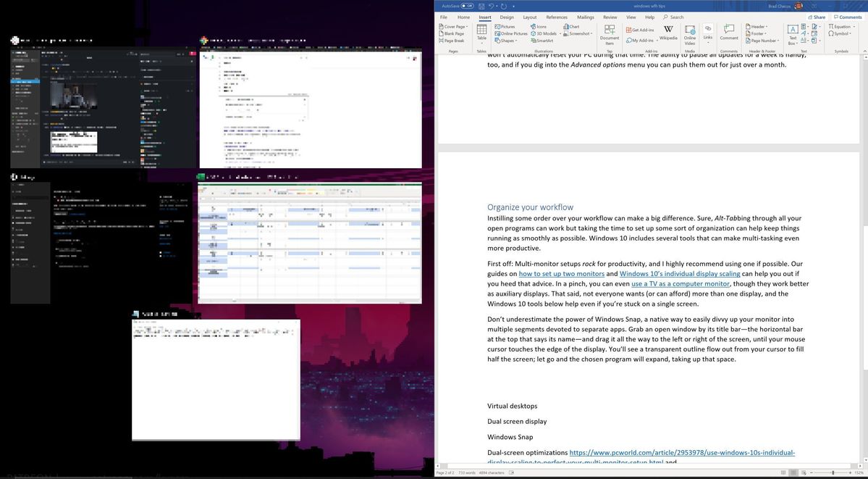Open the Text Box dropdown

pyautogui.click(x=793, y=35)
